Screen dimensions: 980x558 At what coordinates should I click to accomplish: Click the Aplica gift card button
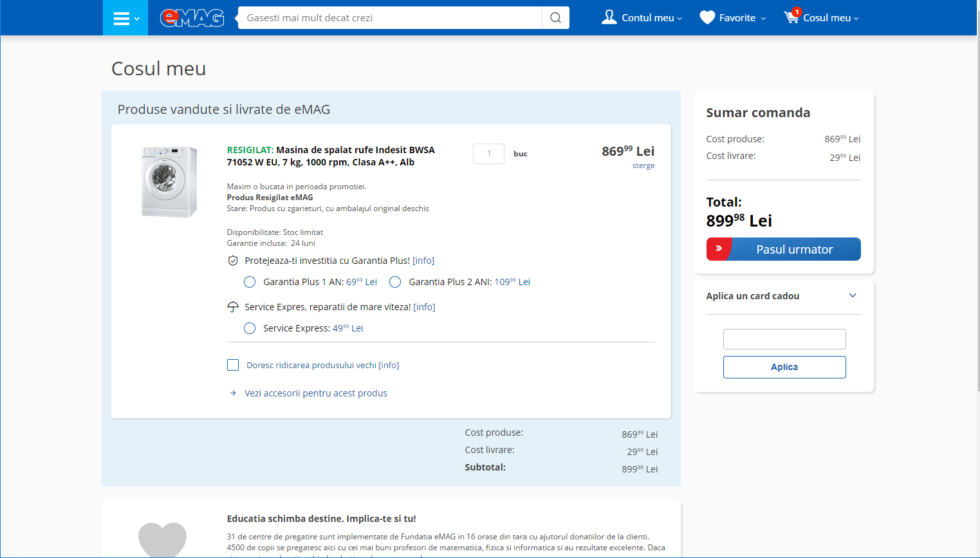(784, 367)
